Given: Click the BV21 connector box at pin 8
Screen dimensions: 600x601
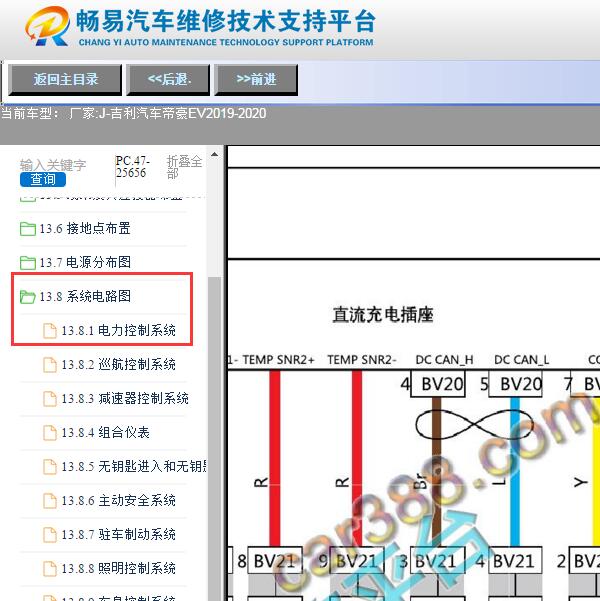Looking at the screenshot, I should tap(275, 561).
